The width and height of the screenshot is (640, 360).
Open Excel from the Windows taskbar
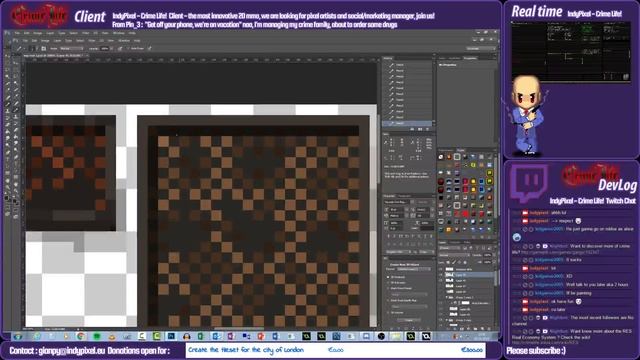point(200,336)
